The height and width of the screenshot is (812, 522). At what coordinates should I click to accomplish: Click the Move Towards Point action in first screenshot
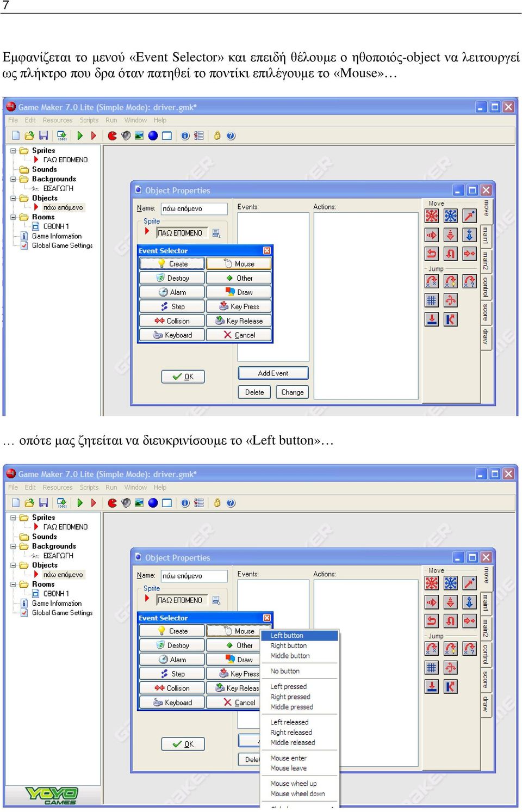tap(470, 216)
